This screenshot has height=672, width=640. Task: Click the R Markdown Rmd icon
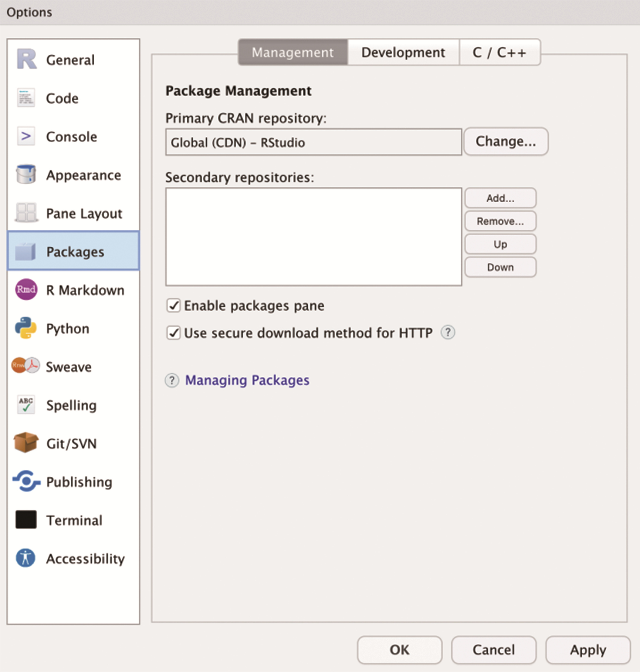26,289
